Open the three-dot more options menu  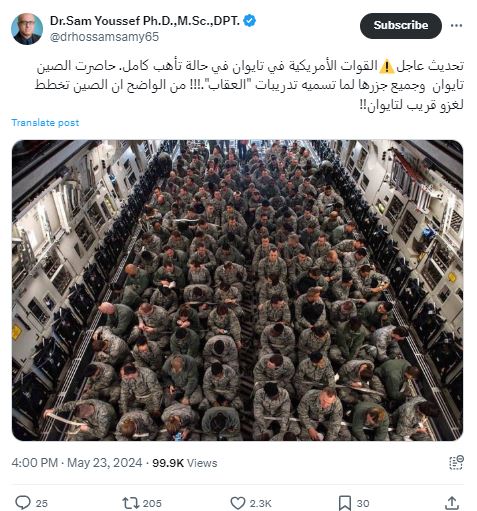[456, 26]
